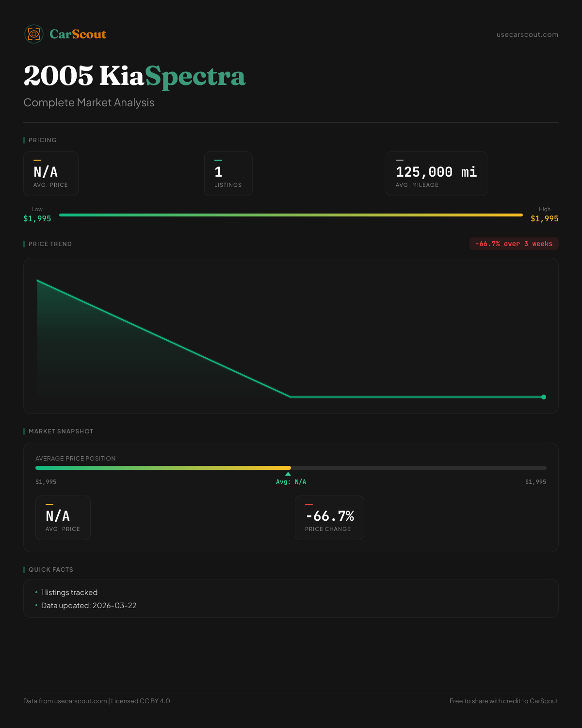The image size is (582, 728).
Task: Click the low-to-high price range gradient bar
Action: tap(291, 215)
